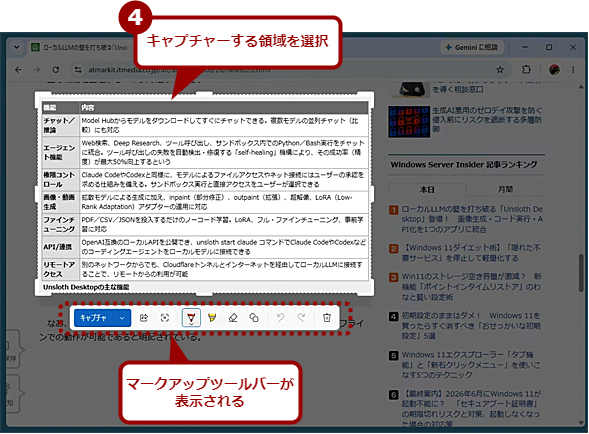Select the text actions scan icon
The height and width of the screenshot is (434, 589).
pyautogui.click(x=165, y=318)
